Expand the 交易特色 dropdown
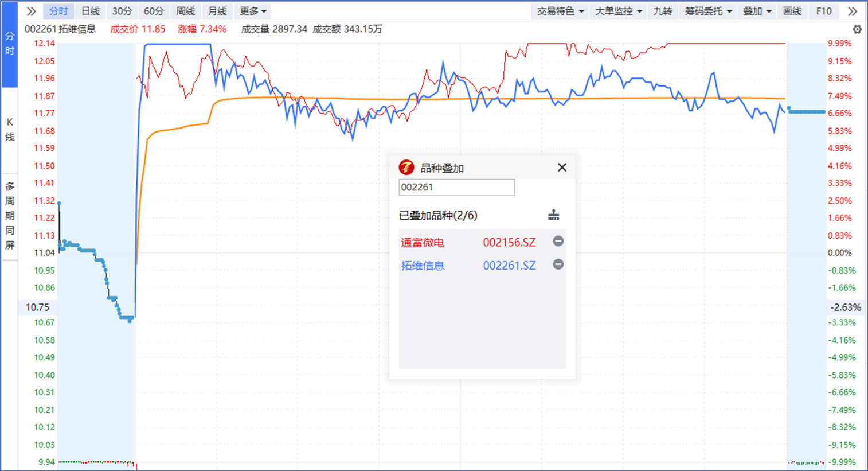The image size is (868, 471). tap(560, 11)
